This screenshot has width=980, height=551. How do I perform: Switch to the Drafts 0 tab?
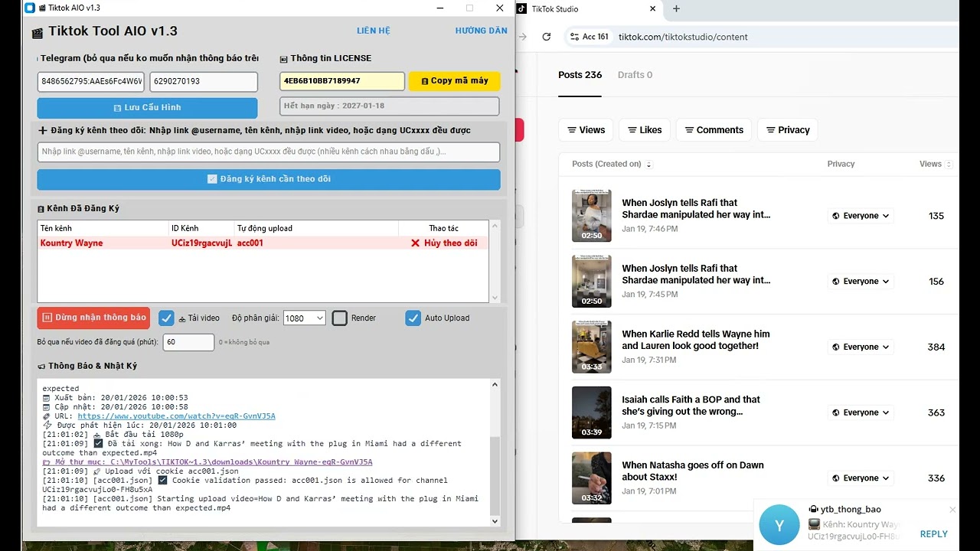(x=635, y=75)
